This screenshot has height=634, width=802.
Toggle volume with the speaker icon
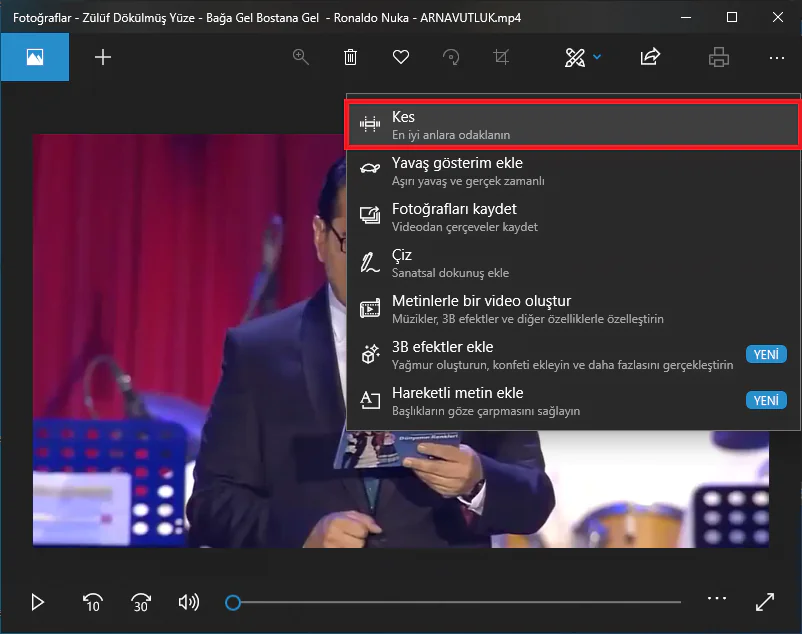click(x=188, y=602)
